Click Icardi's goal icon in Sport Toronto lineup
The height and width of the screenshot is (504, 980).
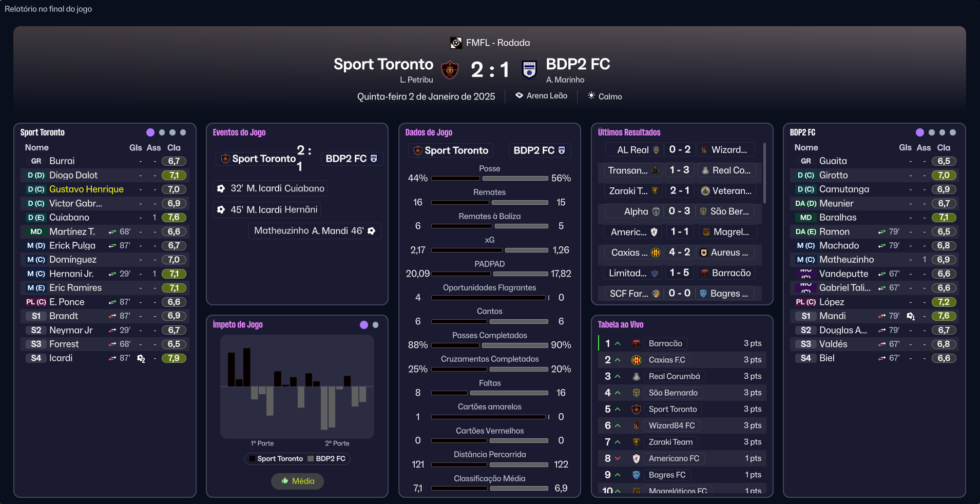coord(141,358)
